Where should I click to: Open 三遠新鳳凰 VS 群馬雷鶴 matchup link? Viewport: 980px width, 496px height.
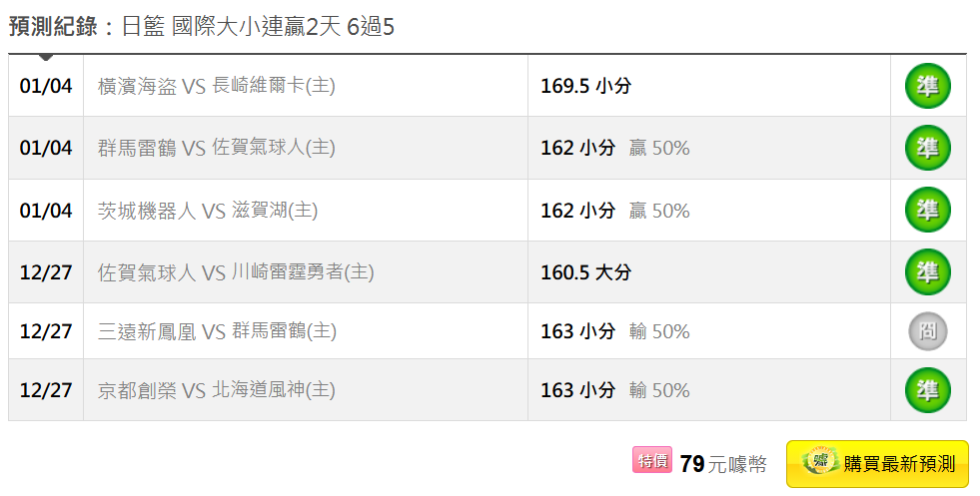(x=217, y=331)
